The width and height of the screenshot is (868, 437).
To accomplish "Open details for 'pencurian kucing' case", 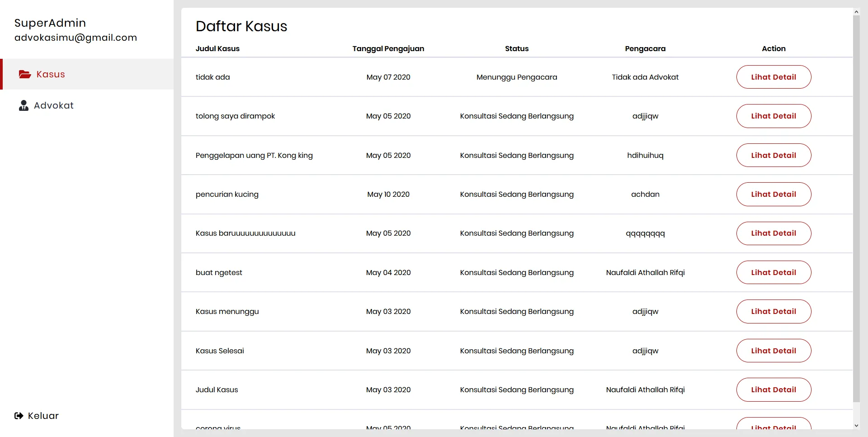I will click(x=774, y=194).
